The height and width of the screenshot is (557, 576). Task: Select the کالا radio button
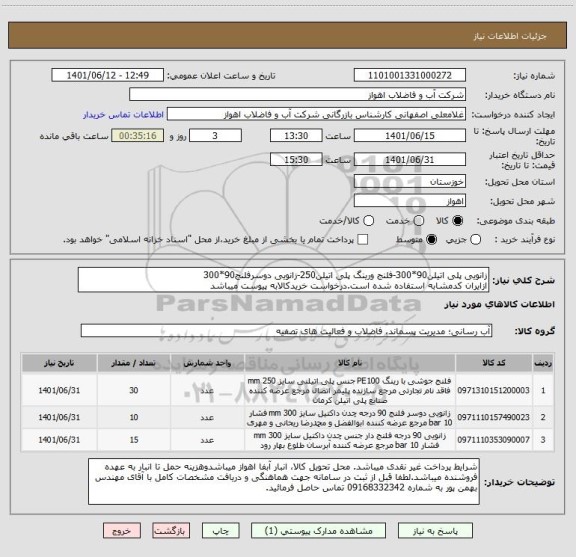tap(458, 220)
